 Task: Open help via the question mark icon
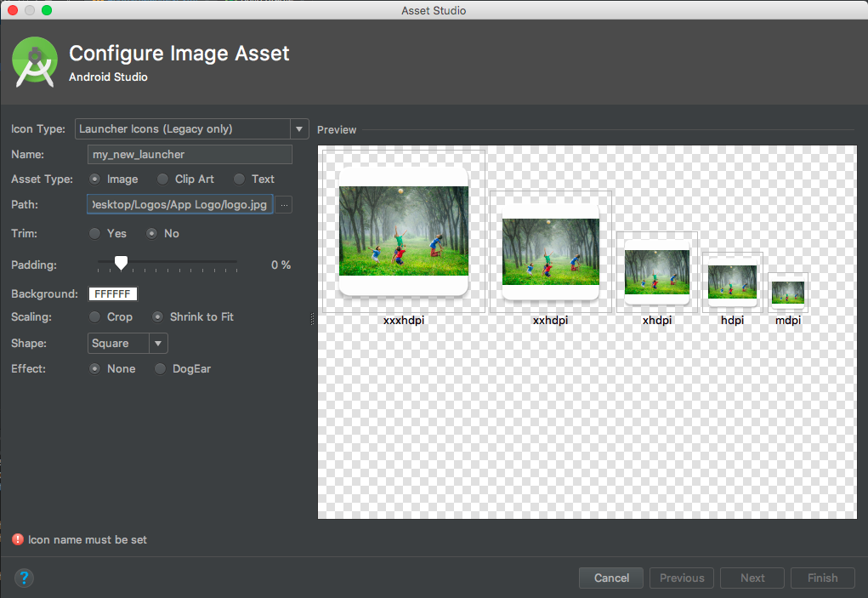[24, 578]
